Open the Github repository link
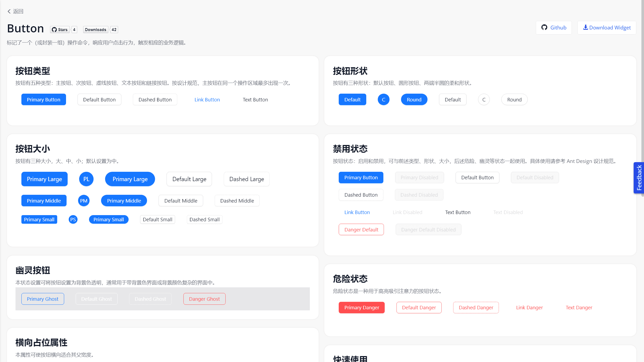 (x=553, y=28)
